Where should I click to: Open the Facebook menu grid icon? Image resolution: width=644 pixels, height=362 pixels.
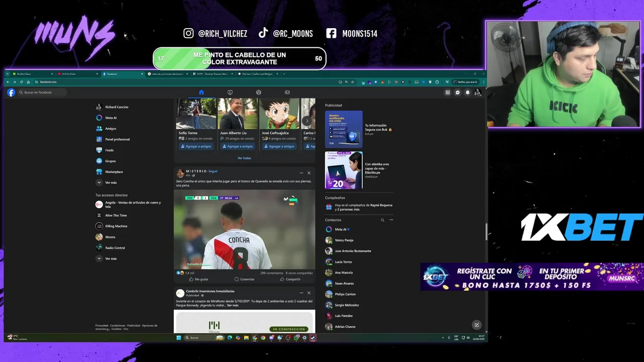[x=447, y=93]
